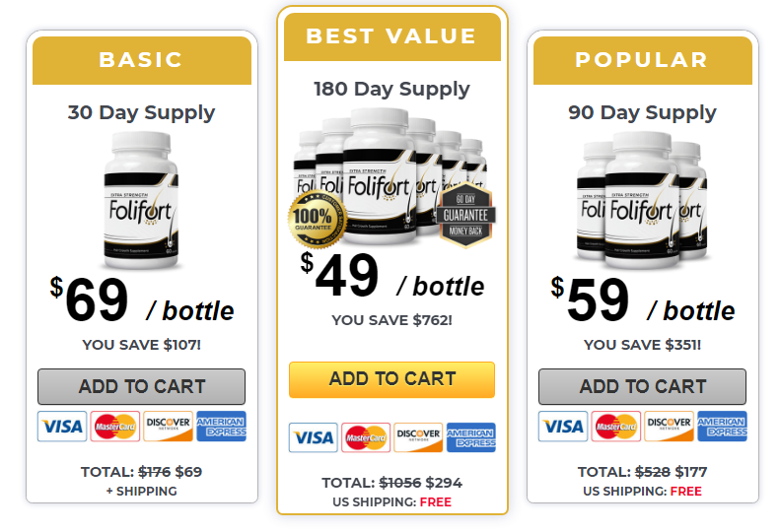Click the Best Value gold header
The image size is (780, 532).
(x=392, y=36)
